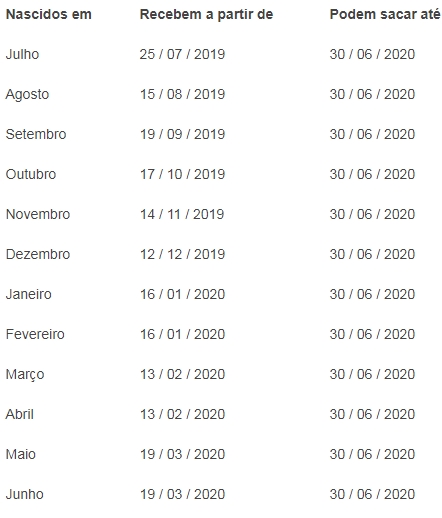442x518 pixels.
Task: Select the Outubro row label
Action: (31, 174)
